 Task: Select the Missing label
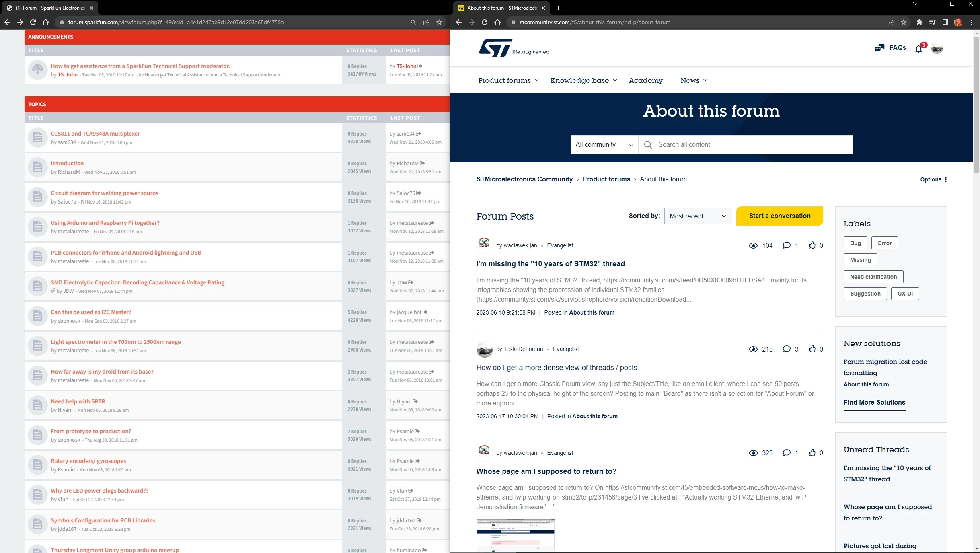pyautogui.click(x=860, y=260)
